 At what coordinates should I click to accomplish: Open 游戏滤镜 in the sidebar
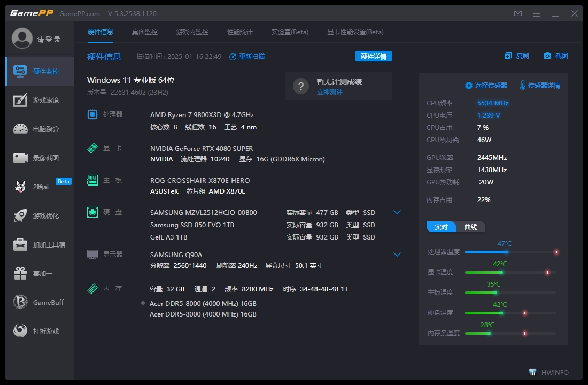point(40,100)
